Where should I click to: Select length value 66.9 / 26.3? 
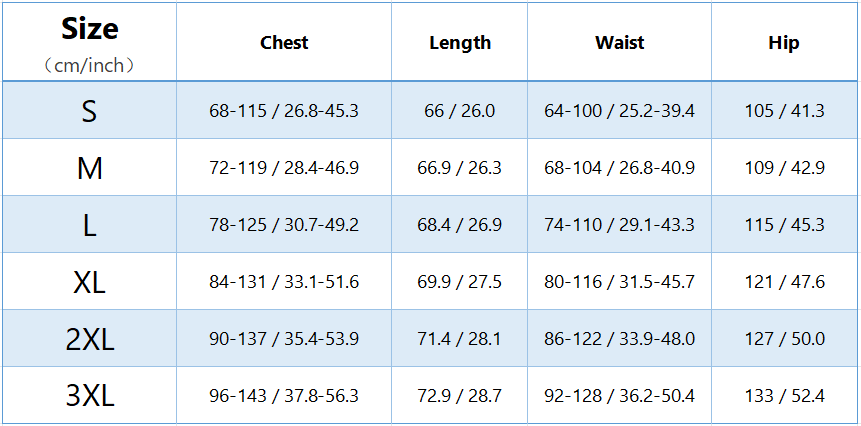tap(460, 168)
